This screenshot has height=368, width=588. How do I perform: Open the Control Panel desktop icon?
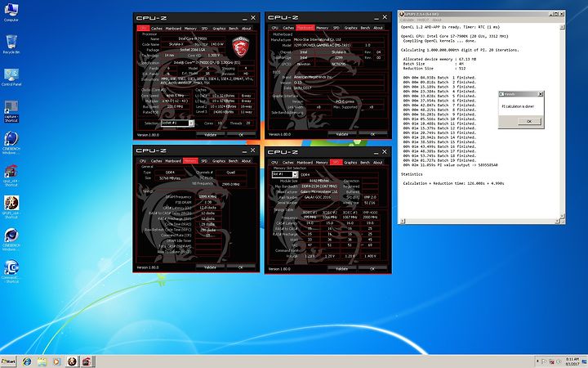[x=11, y=77]
